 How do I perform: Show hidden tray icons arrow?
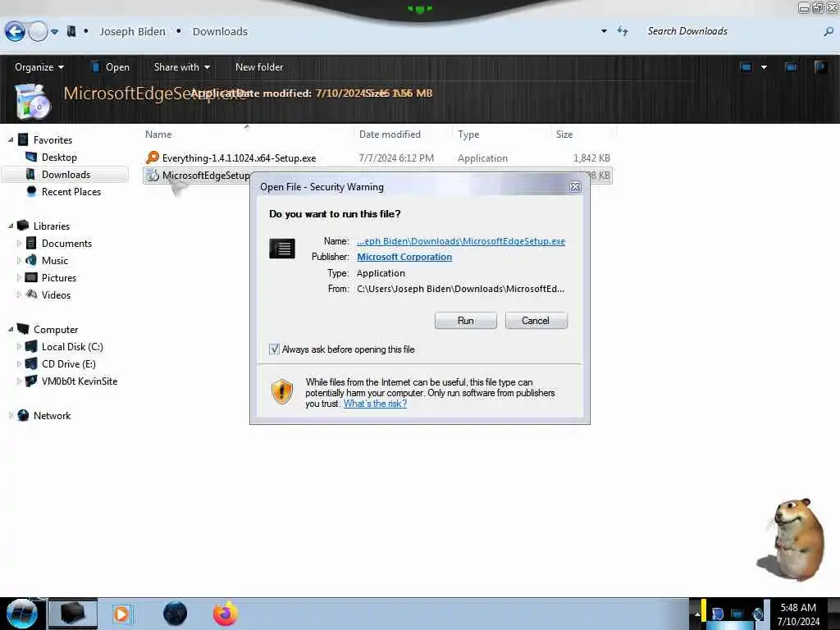(x=697, y=614)
